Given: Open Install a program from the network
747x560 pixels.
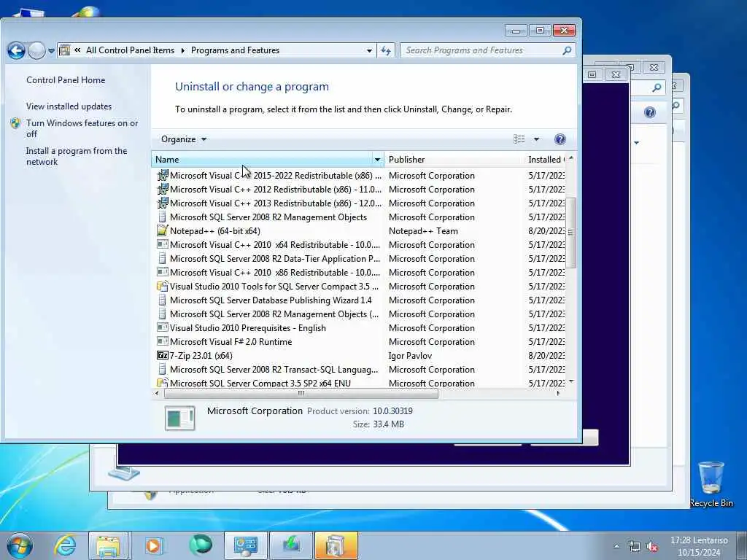Looking at the screenshot, I should click(76, 156).
